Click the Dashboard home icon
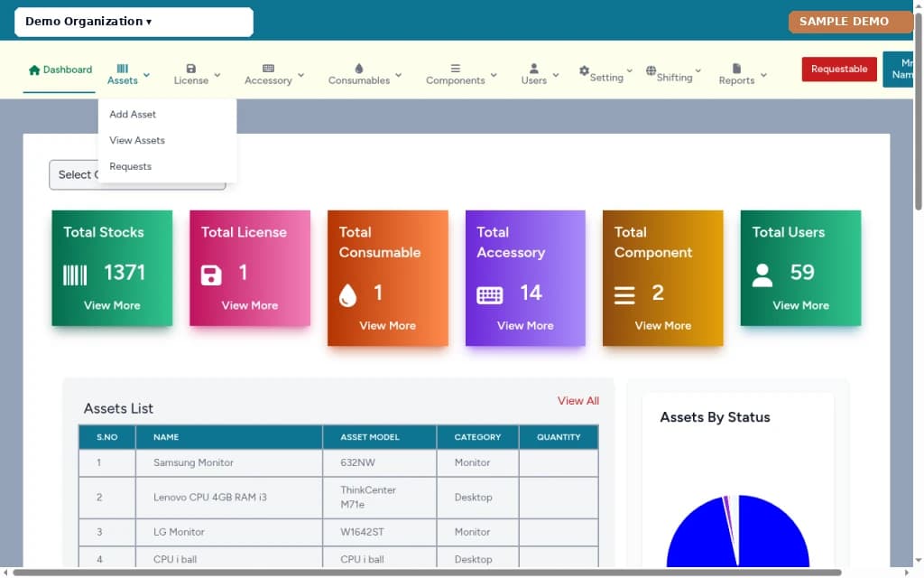 (34, 70)
